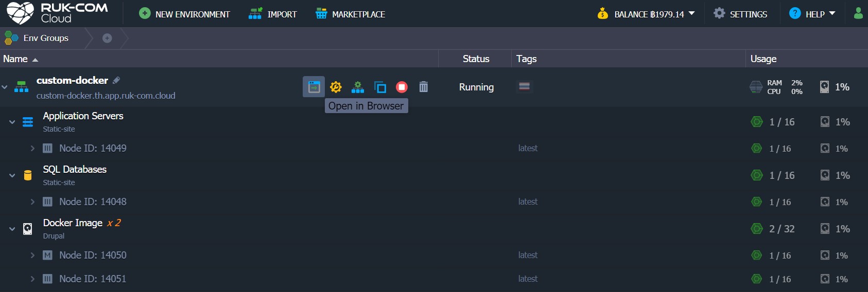The width and height of the screenshot is (868, 292).
Task: Select the Docker Image x 2 layer name
Action: tap(82, 223)
